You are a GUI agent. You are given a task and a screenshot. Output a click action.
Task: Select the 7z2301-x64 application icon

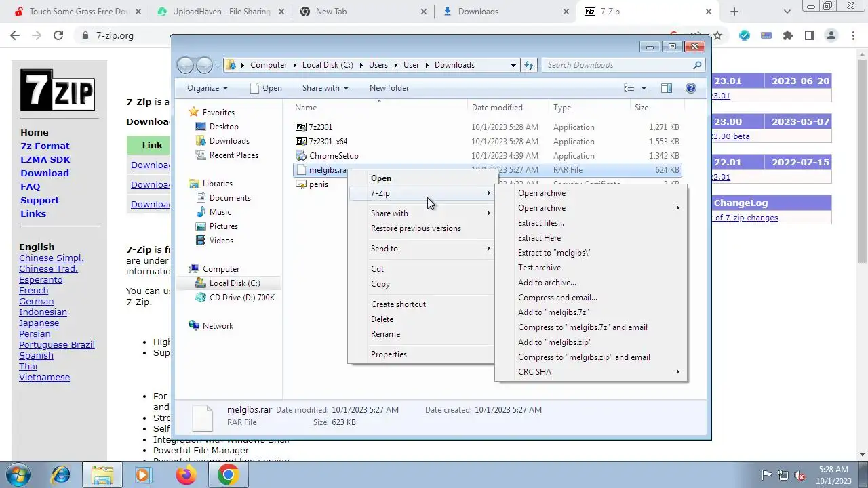[301, 141]
